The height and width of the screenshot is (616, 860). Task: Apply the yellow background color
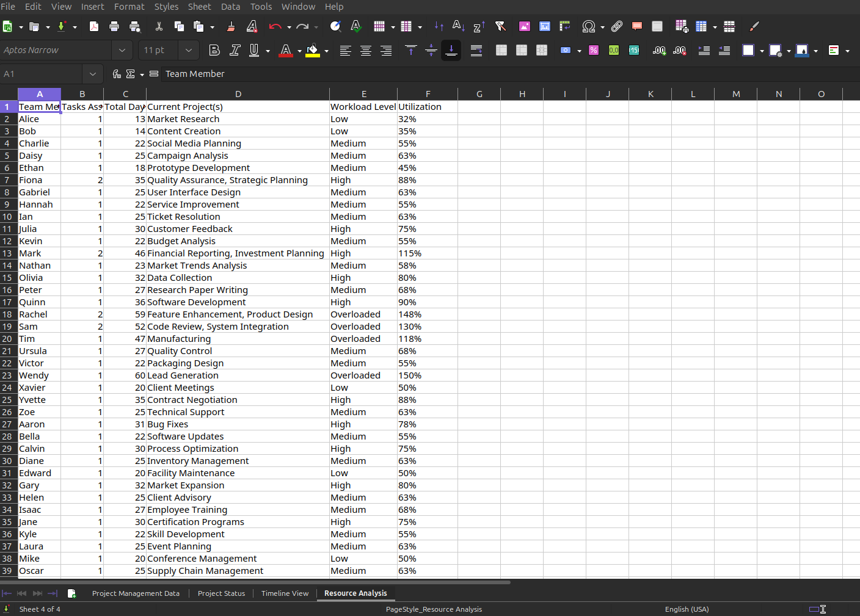point(312,50)
